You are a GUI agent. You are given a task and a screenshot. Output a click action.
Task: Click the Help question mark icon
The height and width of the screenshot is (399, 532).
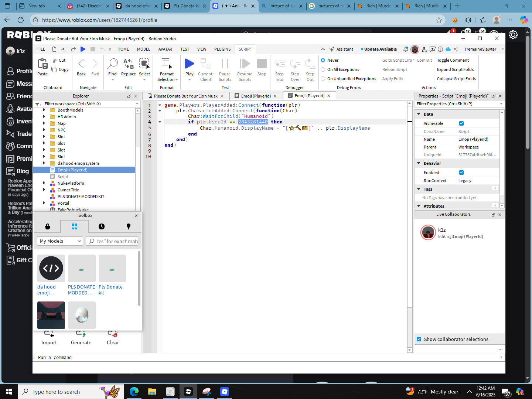440,49
